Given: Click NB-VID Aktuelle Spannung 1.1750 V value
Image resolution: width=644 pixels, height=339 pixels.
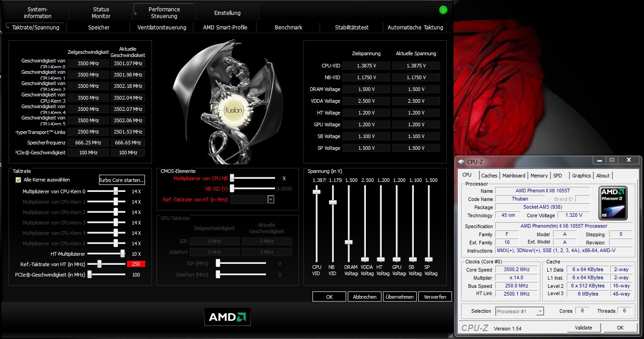Looking at the screenshot, I should pos(416,77).
